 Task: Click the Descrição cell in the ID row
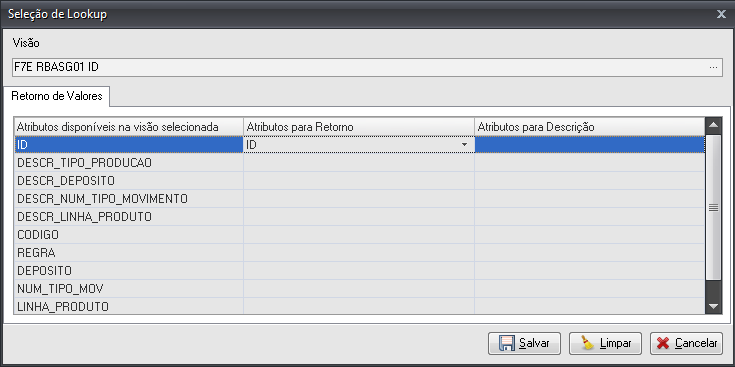point(589,145)
